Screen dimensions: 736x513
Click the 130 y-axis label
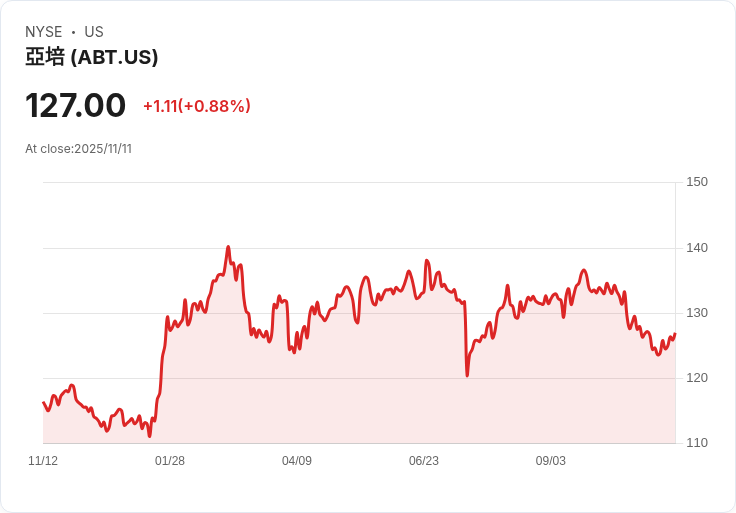click(697, 313)
